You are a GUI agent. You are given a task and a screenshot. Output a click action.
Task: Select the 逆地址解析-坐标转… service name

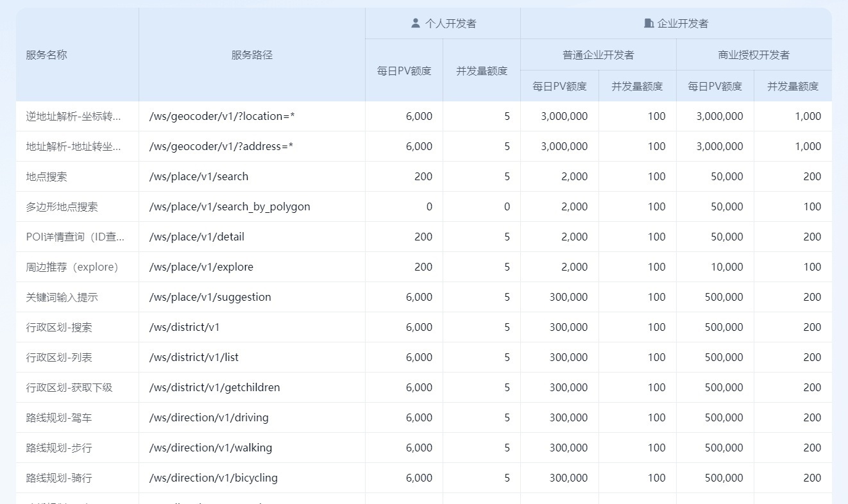click(x=73, y=116)
